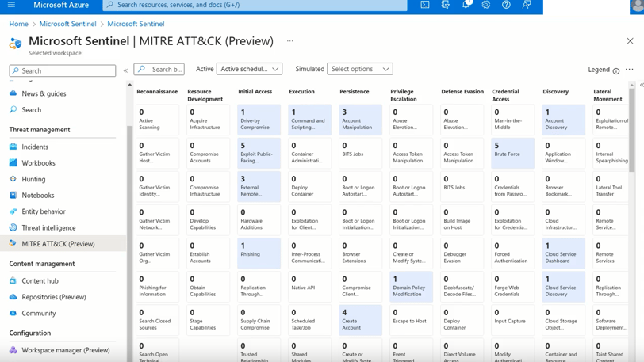Open the notifications bell
This screenshot has height=362, width=644.
click(466, 5)
